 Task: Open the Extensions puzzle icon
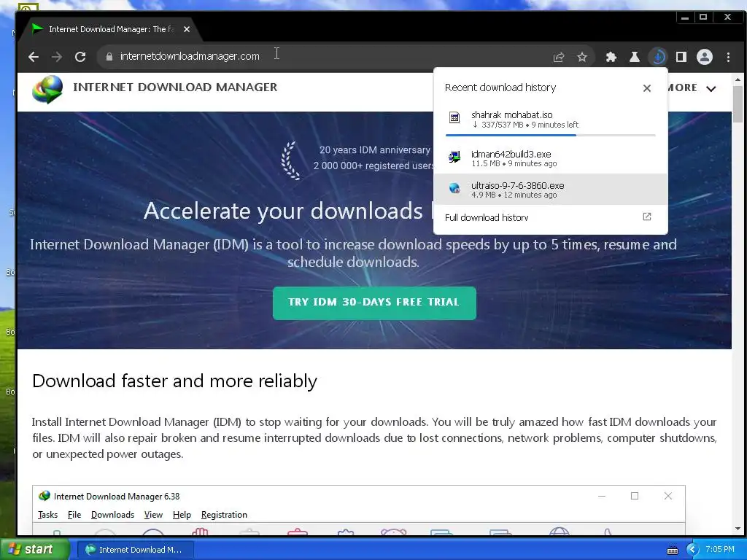(x=611, y=57)
